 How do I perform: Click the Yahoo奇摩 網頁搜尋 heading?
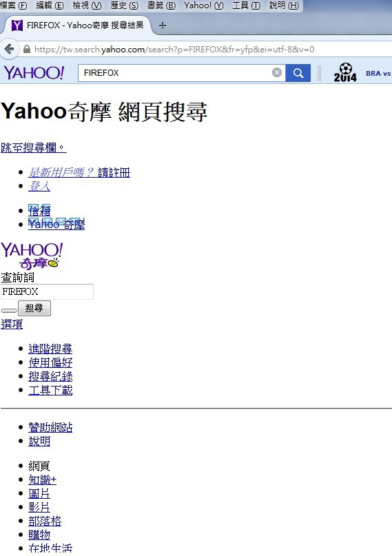tap(104, 112)
